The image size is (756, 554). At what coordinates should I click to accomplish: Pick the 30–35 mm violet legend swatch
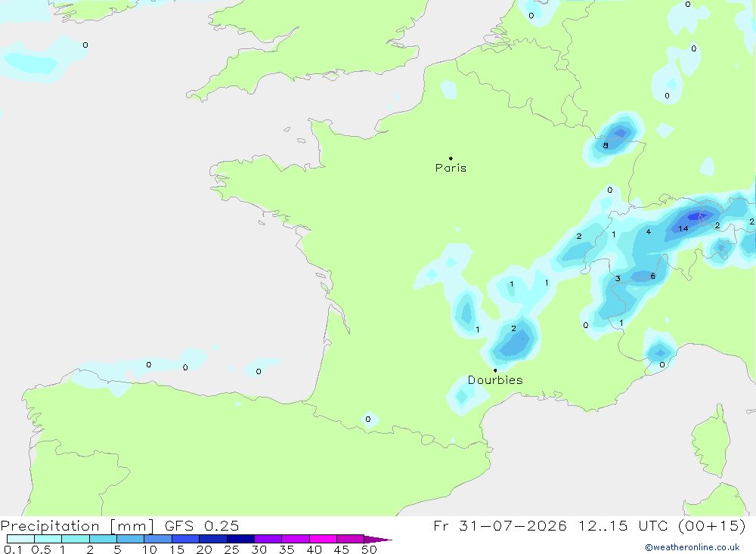(268, 539)
